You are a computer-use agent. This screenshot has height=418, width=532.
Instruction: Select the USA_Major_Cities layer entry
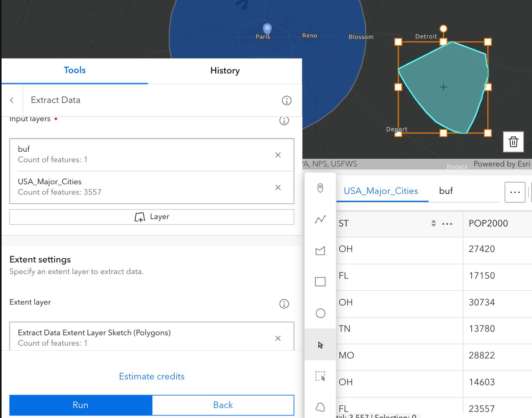pyautogui.click(x=152, y=187)
